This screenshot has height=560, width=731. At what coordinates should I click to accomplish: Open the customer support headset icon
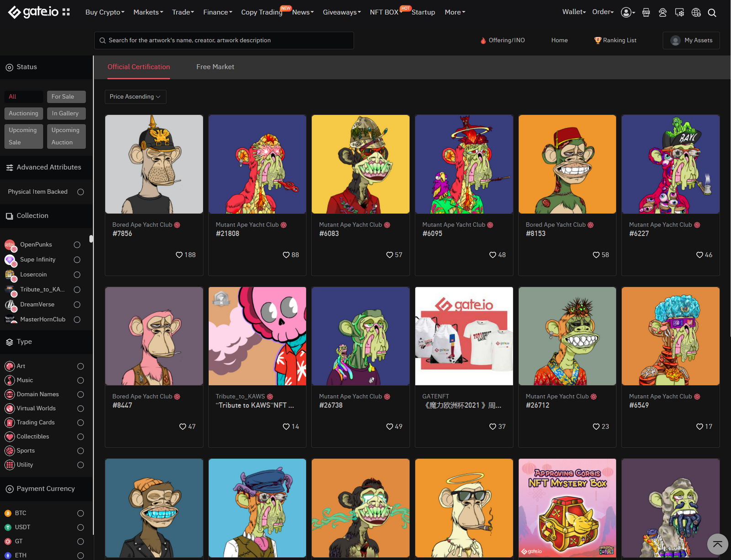coord(662,12)
